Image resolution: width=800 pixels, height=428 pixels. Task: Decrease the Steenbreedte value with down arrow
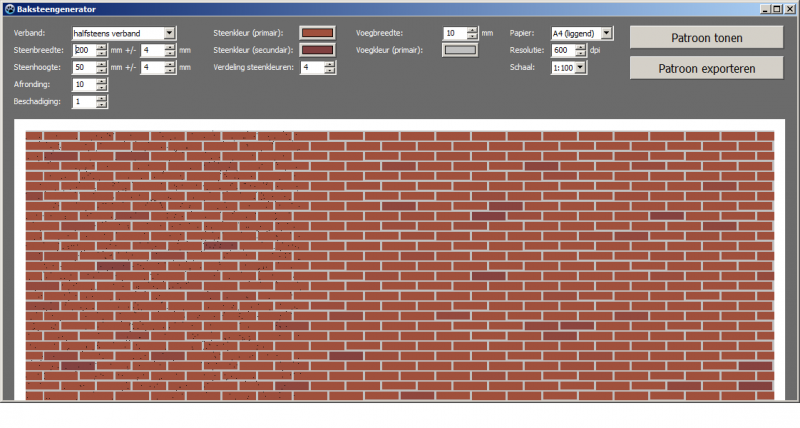click(x=102, y=53)
